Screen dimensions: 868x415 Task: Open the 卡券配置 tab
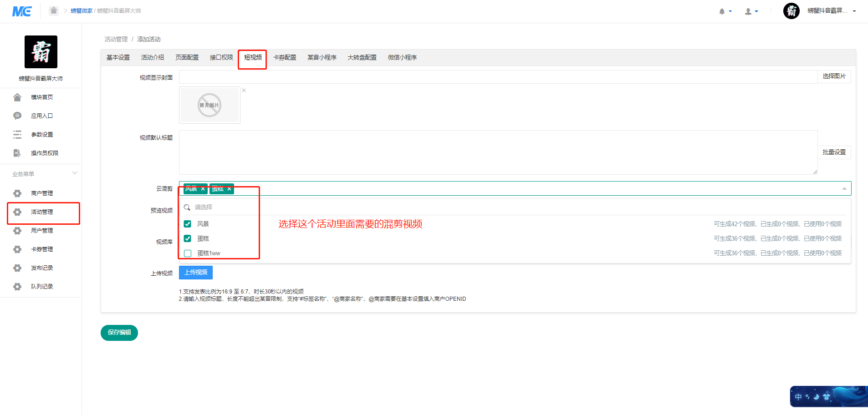[285, 57]
